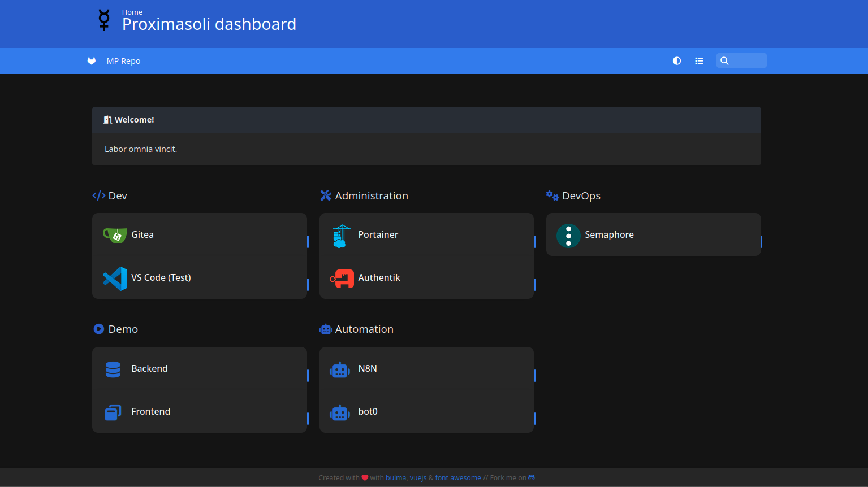Viewport: 868px width, 487px height.
Task: Click the GitLab fox icon in navbar
Action: coord(92,61)
